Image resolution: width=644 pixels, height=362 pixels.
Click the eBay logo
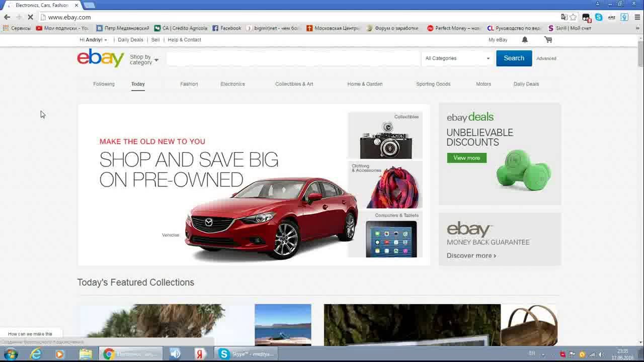pos(101,58)
